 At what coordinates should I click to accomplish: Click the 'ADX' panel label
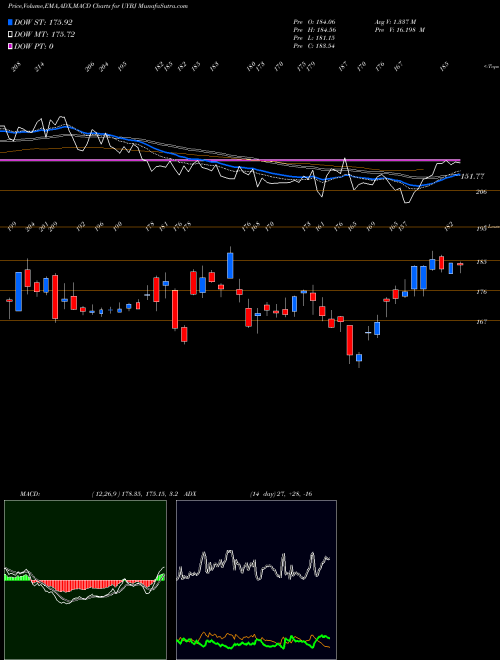point(191,493)
